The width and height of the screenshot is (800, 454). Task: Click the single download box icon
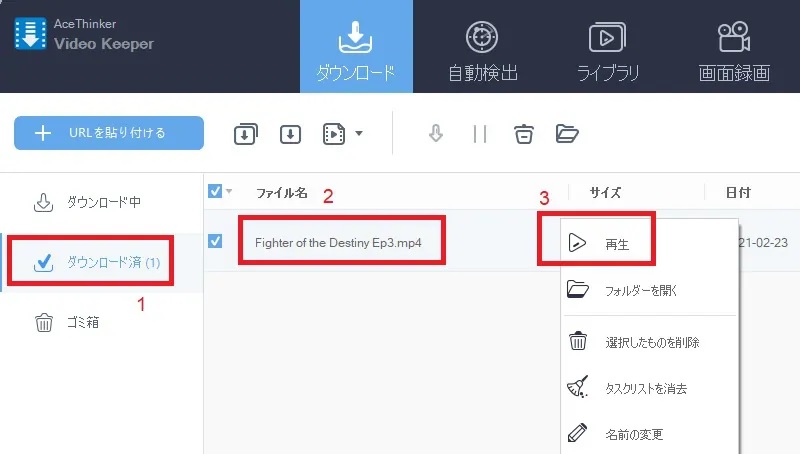point(290,135)
